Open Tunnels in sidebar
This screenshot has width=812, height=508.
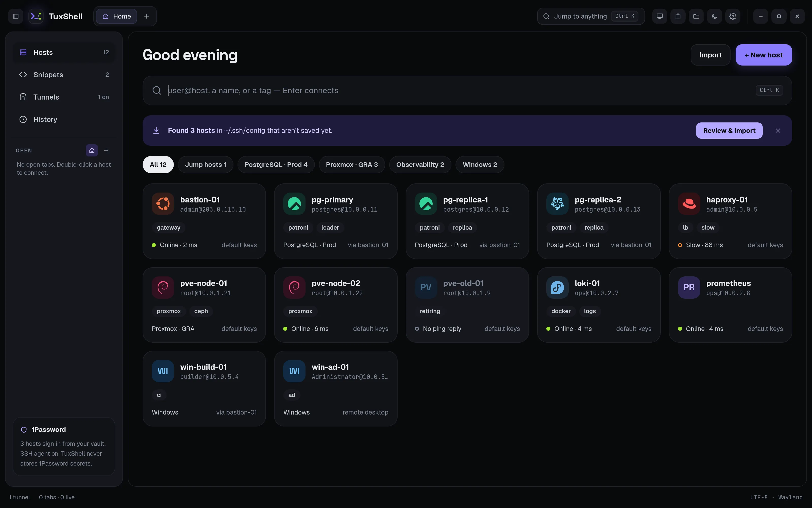click(x=64, y=97)
